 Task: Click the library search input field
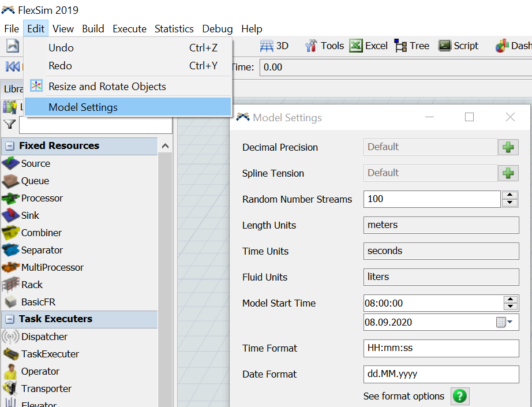[96, 125]
